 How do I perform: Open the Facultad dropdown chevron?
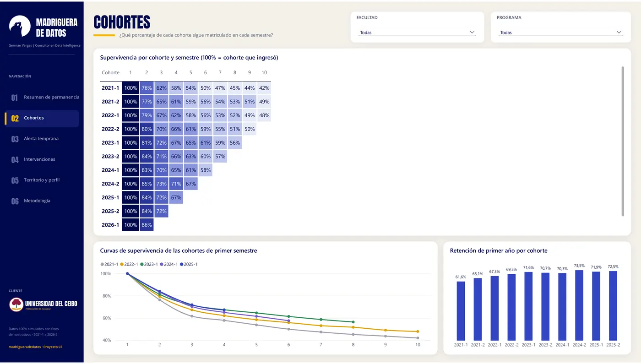click(x=473, y=33)
